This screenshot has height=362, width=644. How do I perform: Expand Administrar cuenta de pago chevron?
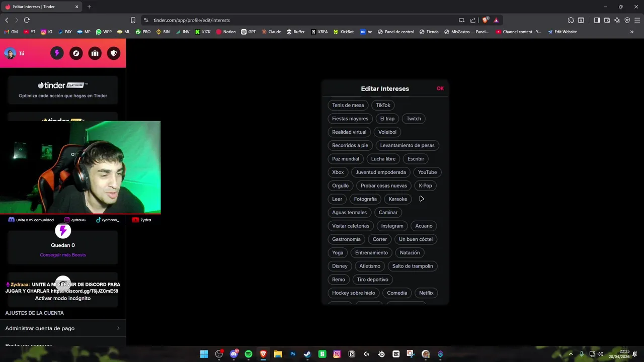click(118, 328)
